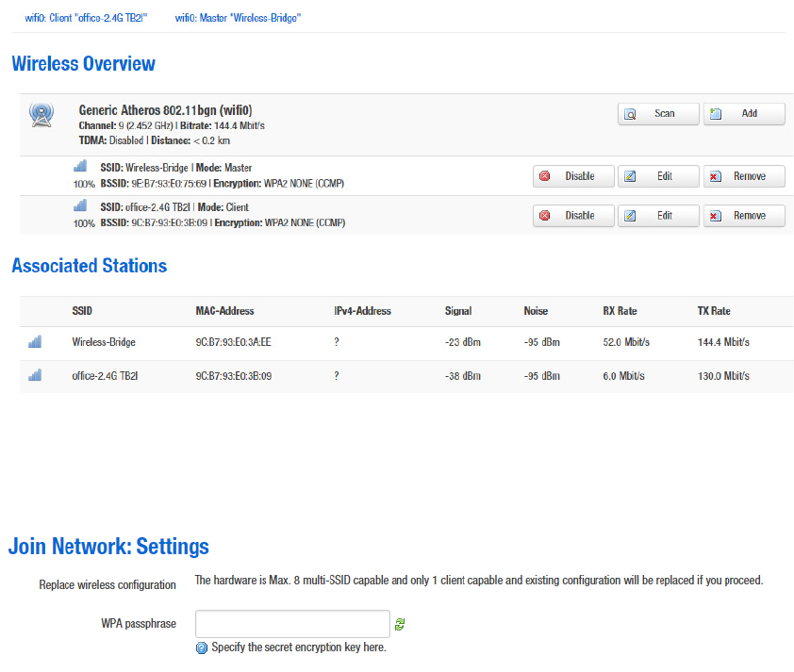794x672 pixels.
Task: Disable the Wireless-Bridge Master network
Action: click(572, 176)
